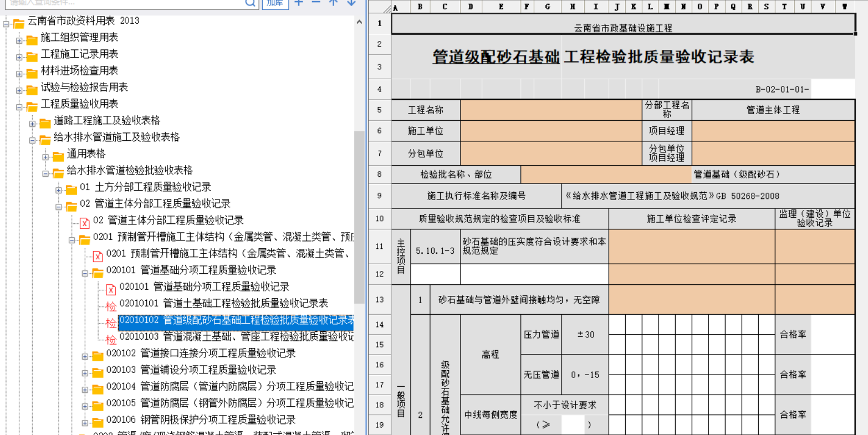Click the plus icon beside 加库

point(299,3)
